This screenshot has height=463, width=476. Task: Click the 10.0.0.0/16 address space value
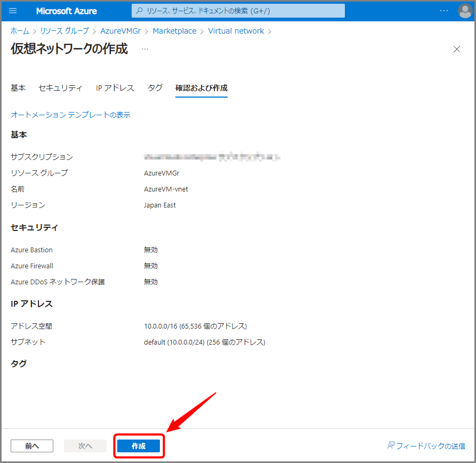(195, 326)
